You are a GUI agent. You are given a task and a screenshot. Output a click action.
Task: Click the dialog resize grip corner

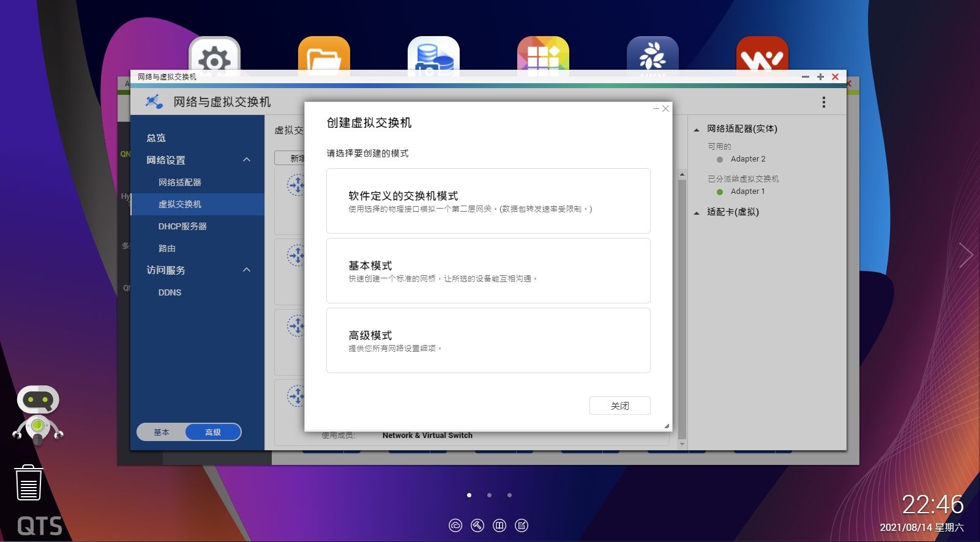[667, 426]
